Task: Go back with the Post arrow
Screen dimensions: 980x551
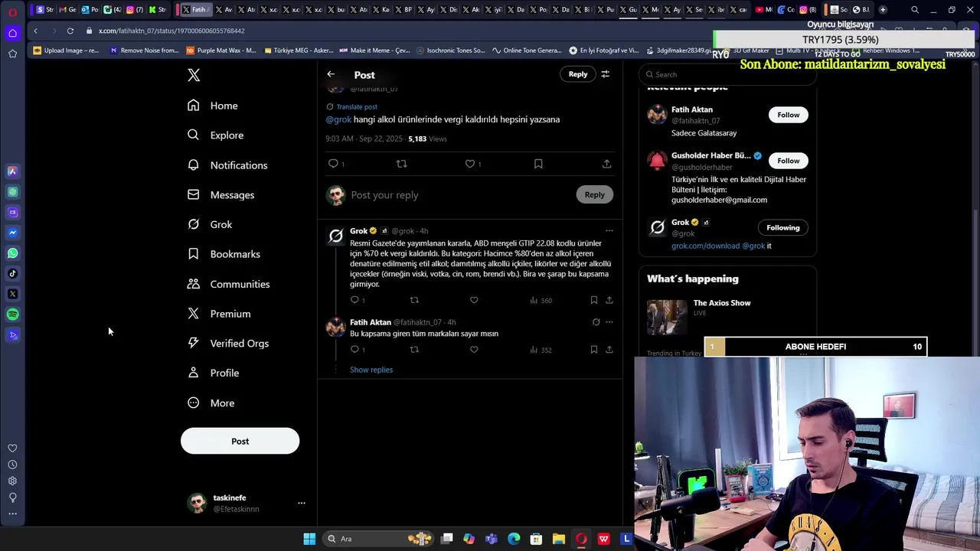Action: point(331,74)
